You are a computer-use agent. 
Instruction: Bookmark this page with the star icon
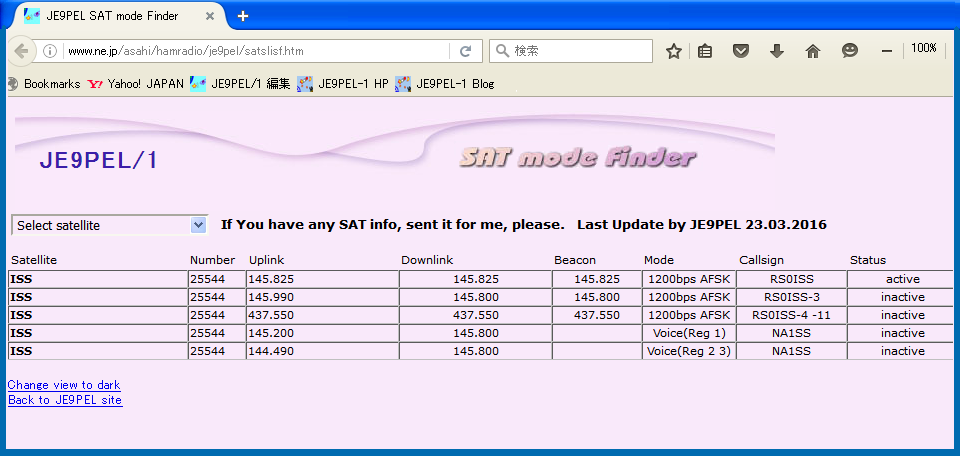(x=674, y=51)
